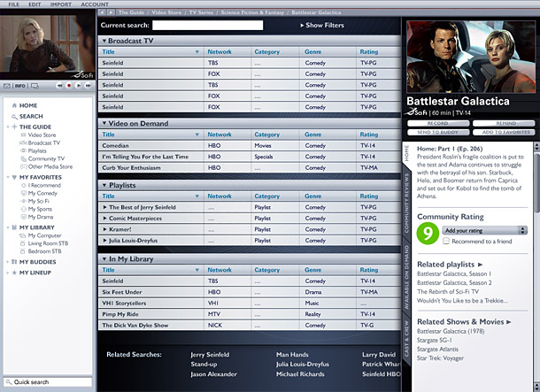Collapse the Playlists results section
Screen dimensions: 540x392
[104, 185]
